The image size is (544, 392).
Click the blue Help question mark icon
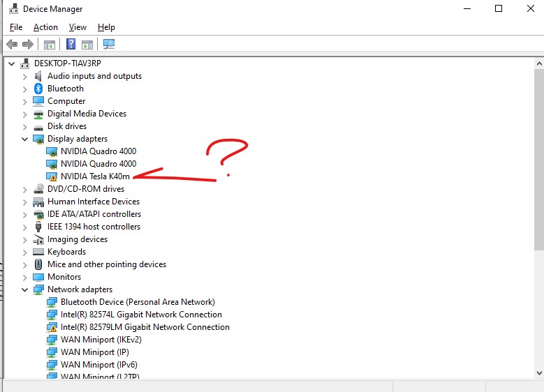point(71,45)
